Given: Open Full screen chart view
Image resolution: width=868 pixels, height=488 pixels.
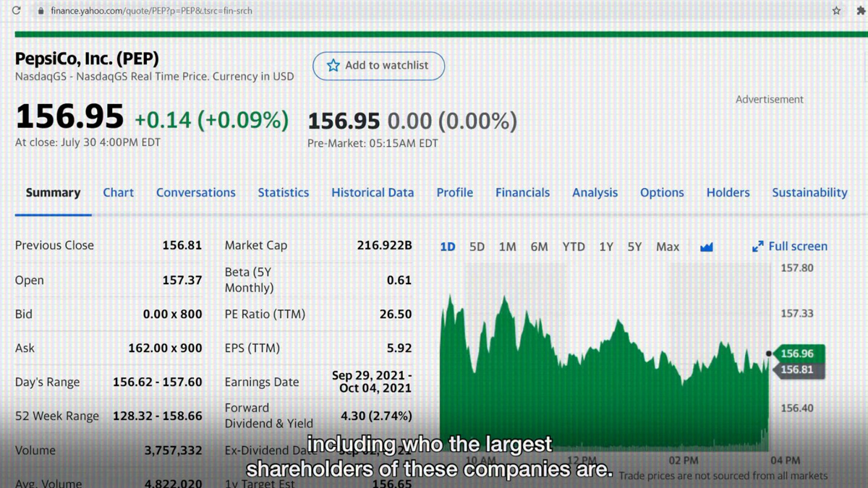Looking at the screenshot, I should point(797,247).
